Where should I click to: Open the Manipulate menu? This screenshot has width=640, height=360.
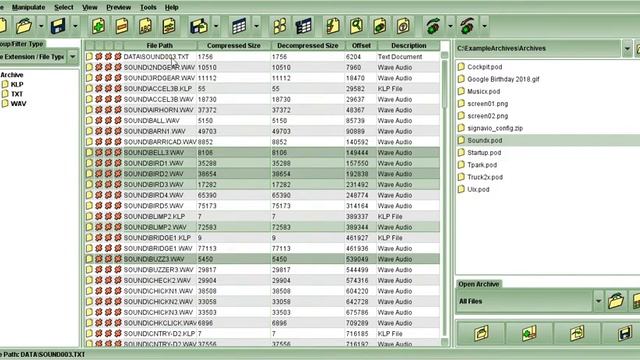pos(28,7)
